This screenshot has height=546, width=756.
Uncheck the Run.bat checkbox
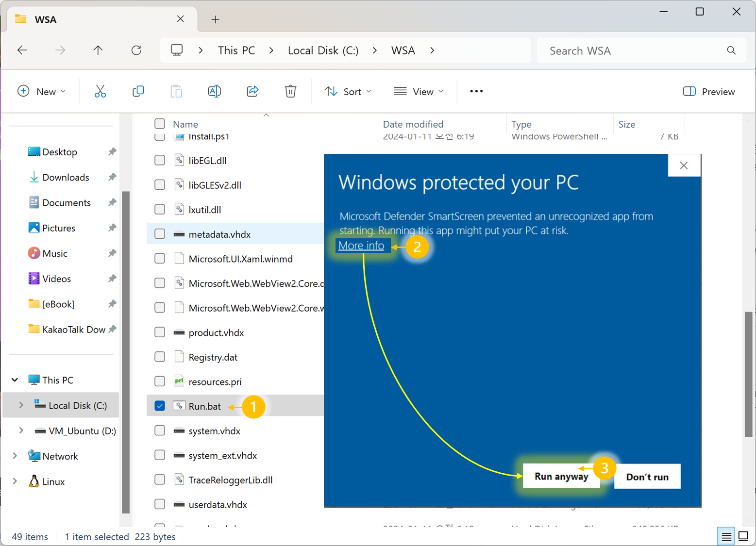pyautogui.click(x=160, y=406)
